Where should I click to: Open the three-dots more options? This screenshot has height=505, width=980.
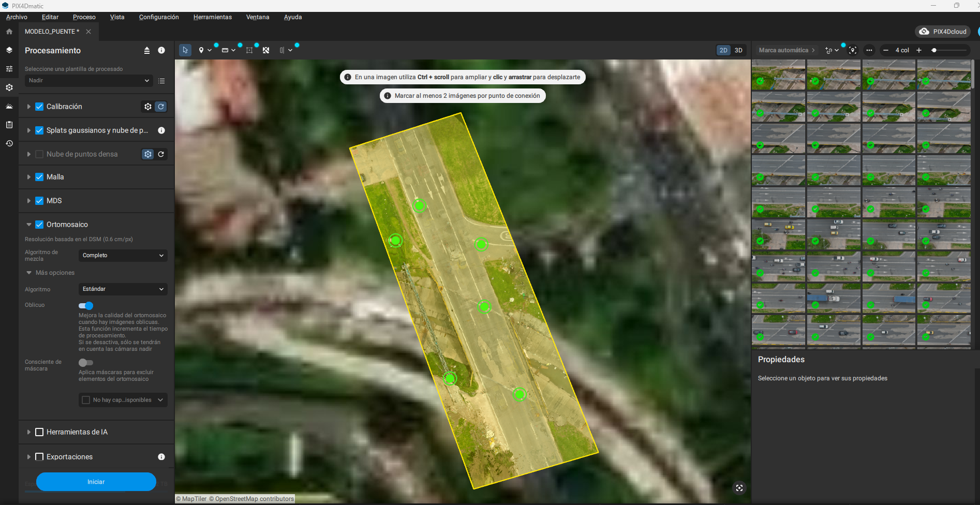[x=869, y=50]
